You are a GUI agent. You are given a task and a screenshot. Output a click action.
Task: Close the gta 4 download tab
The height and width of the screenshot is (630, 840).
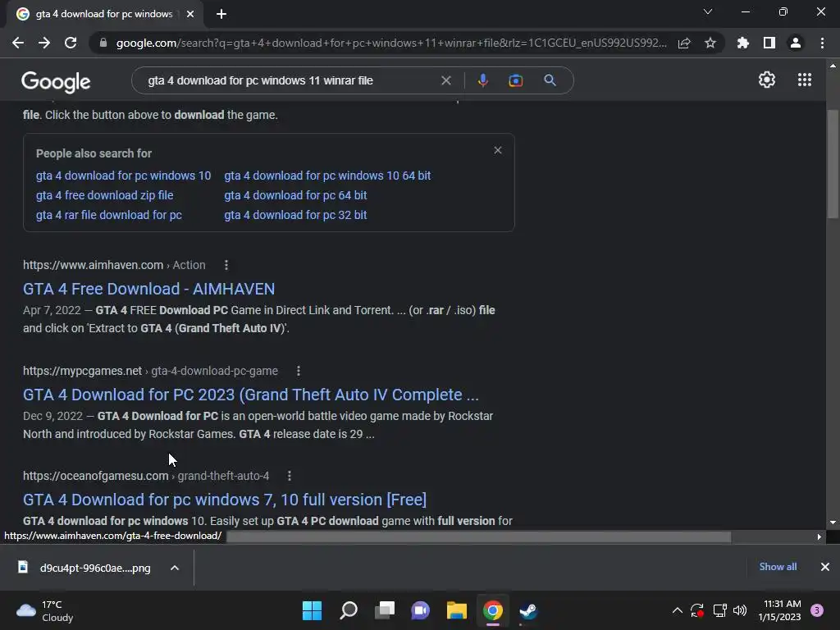tap(190, 14)
